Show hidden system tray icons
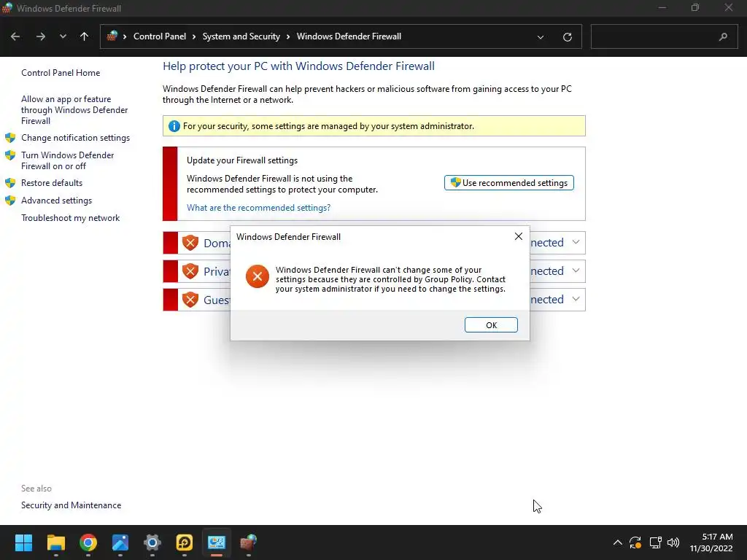The image size is (747, 560). pos(617,542)
